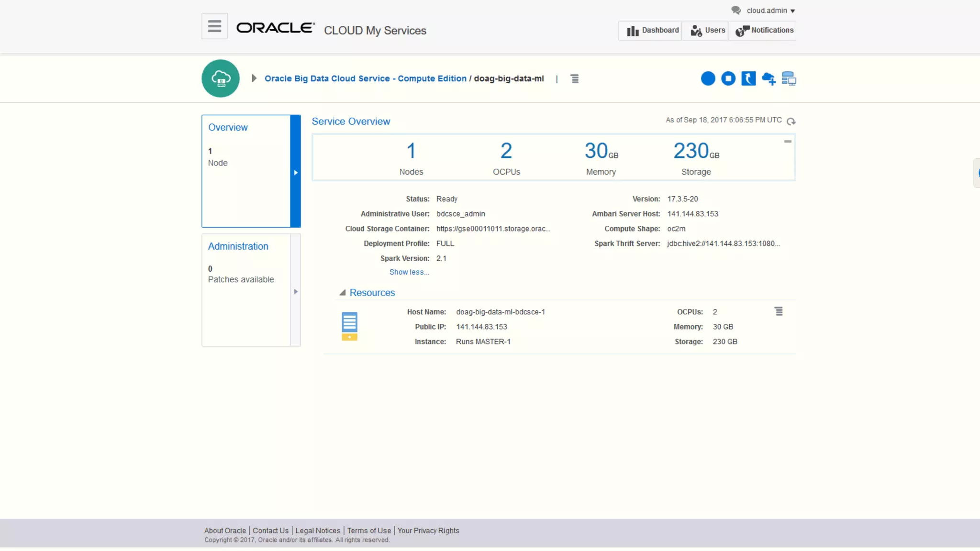
Task: Open the cloud.admin user dropdown
Action: pos(770,11)
